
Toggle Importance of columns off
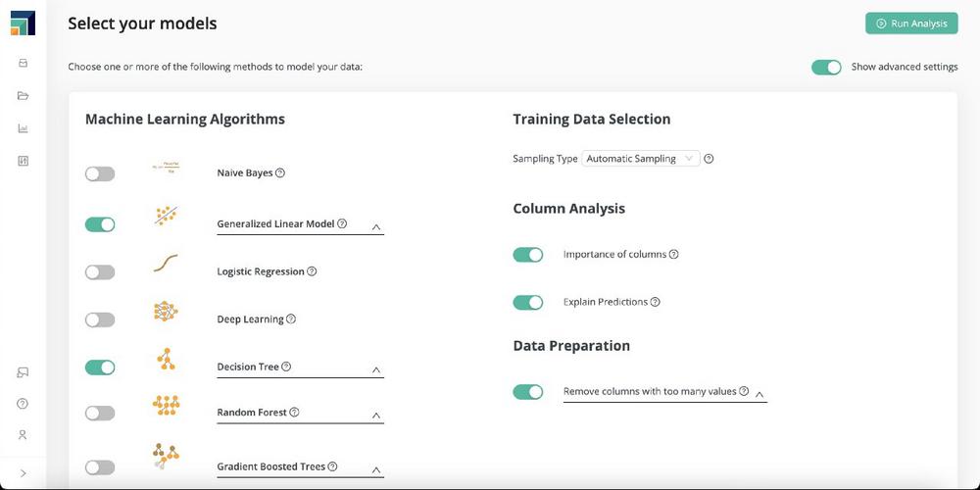click(x=528, y=255)
